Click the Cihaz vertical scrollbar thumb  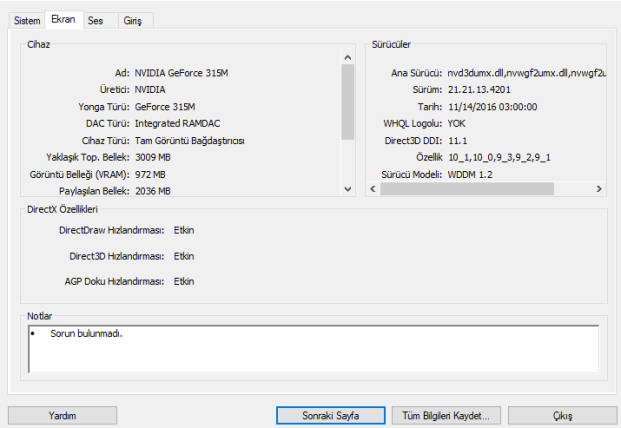coord(348,102)
